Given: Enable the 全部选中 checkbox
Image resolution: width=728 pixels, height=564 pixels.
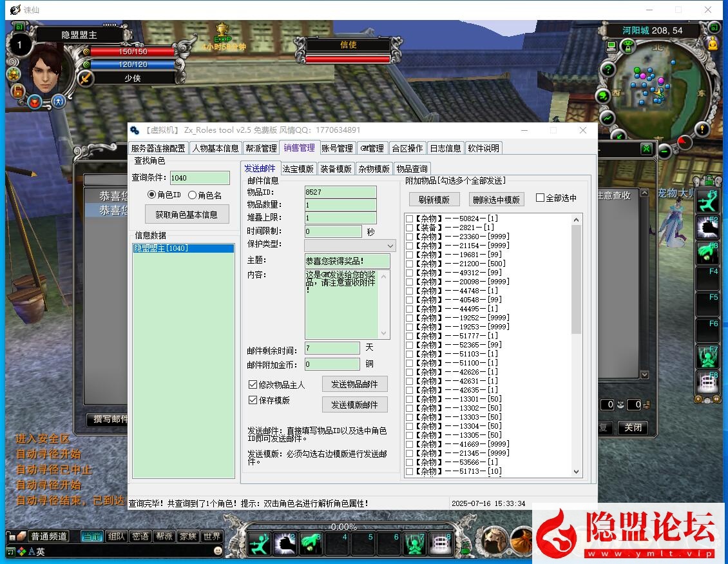Looking at the screenshot, I should pos(541,198).
